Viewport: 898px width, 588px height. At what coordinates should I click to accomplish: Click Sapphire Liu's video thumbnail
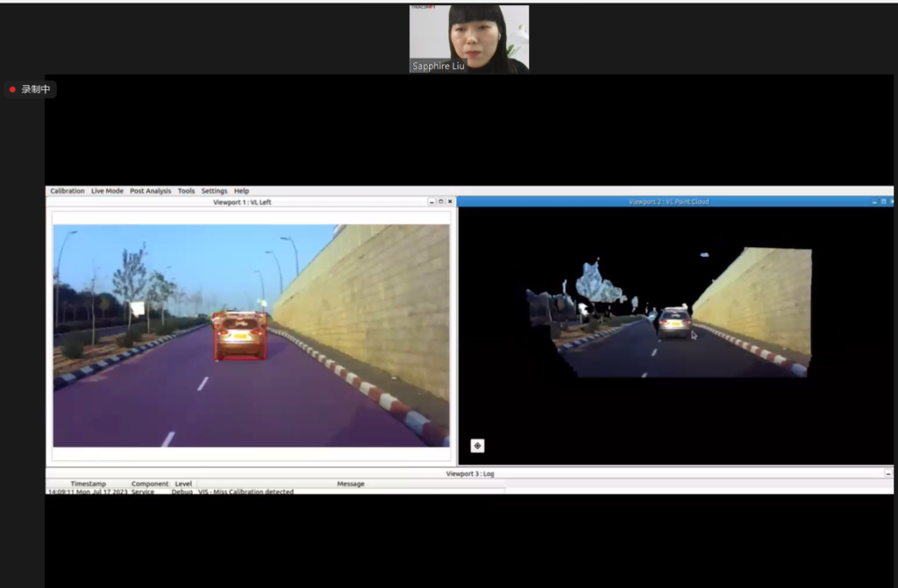[x=469, y=39]
